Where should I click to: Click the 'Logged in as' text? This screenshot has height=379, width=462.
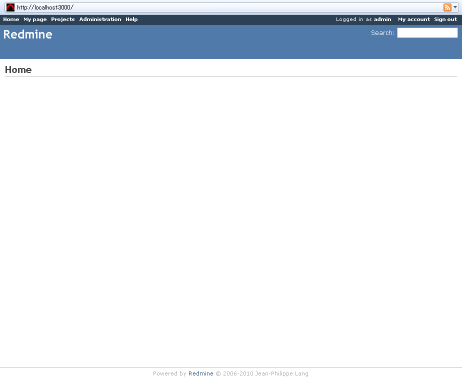tap(354, 19)
